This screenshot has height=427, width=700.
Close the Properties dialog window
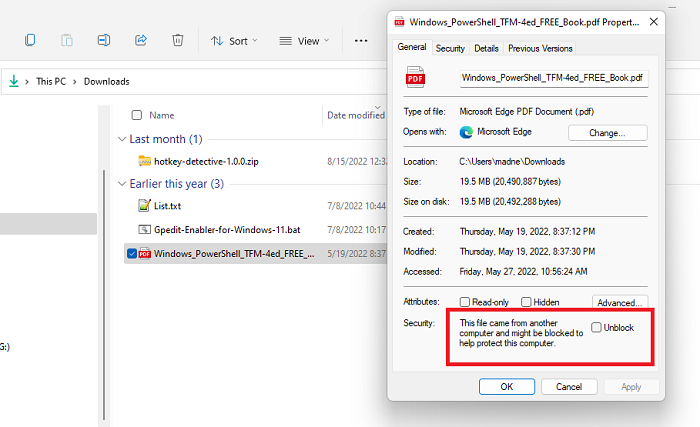(x=654, y=21)
